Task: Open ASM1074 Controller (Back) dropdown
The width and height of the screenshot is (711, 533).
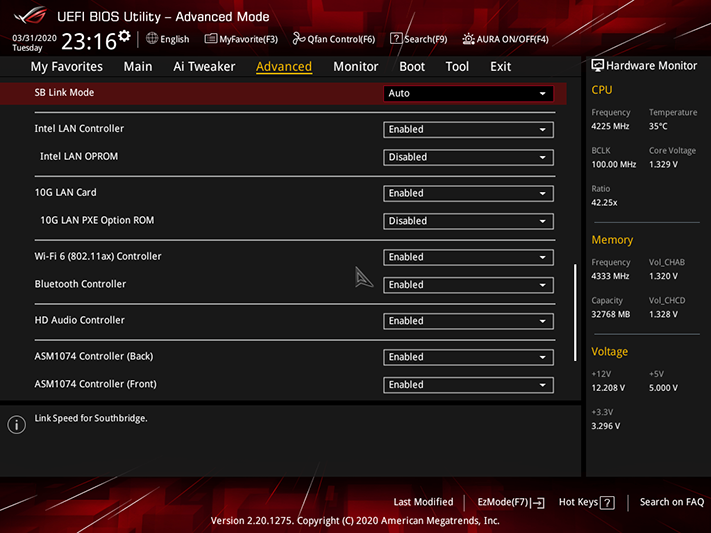Action: (468, 357)
